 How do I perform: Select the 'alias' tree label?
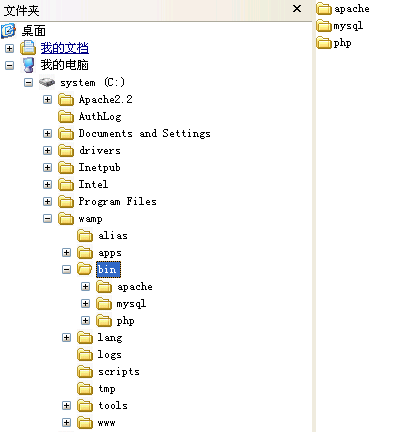point(113,236)
